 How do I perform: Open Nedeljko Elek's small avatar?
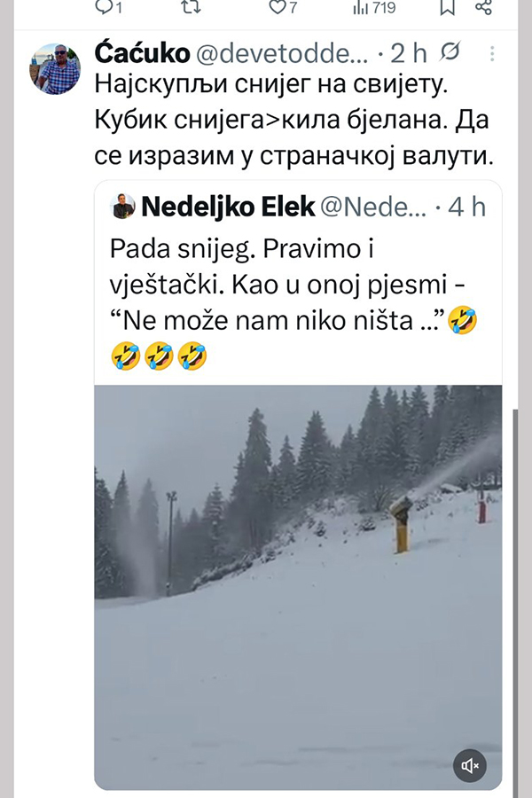click(123, 207)
